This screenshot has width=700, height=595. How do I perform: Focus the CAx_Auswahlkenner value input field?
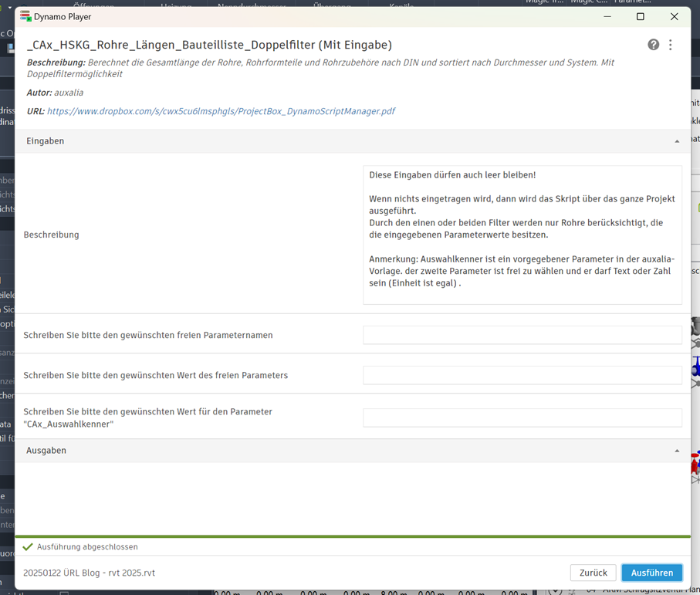click(522, 418)
